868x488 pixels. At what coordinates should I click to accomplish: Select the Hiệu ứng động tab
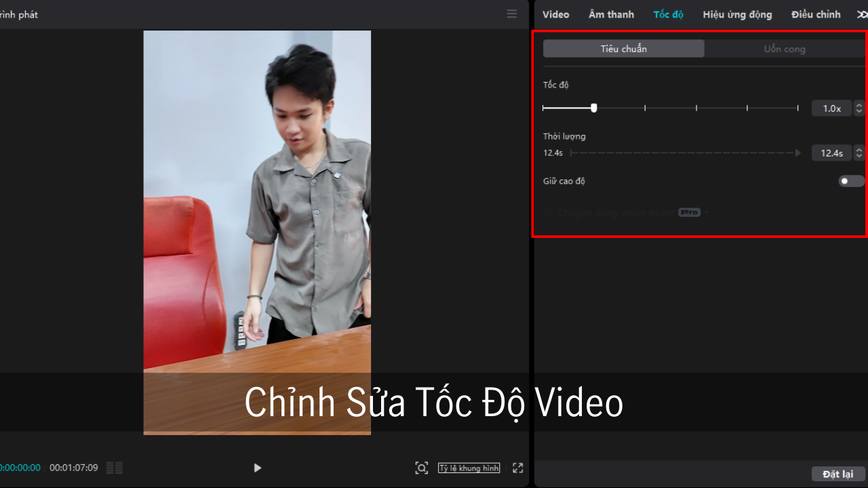point(737,14)
